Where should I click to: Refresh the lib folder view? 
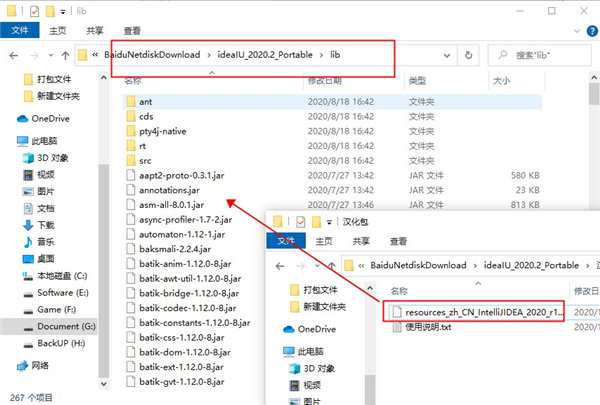tap(468, 56)
